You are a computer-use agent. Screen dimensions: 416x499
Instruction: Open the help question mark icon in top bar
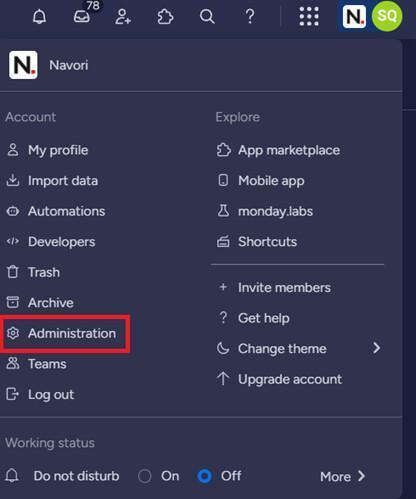250,16
